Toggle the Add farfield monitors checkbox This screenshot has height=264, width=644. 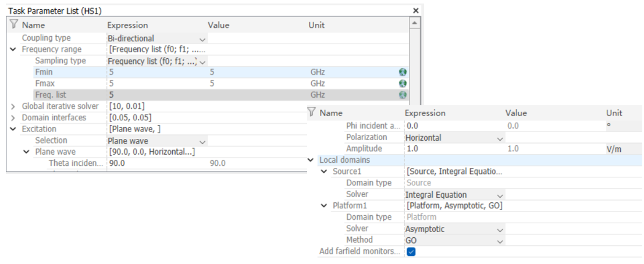411,252
